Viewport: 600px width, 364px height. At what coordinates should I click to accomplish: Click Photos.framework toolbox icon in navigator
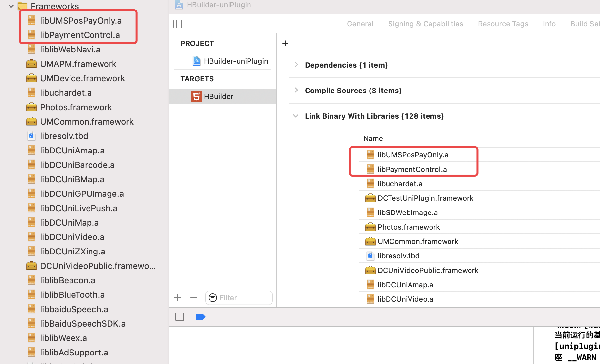pos(31,107)
